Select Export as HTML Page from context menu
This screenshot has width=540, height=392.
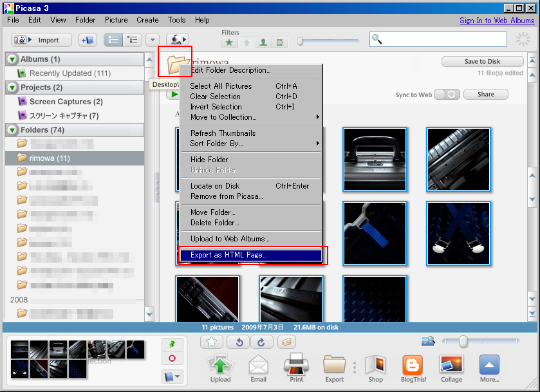[251, 255]
